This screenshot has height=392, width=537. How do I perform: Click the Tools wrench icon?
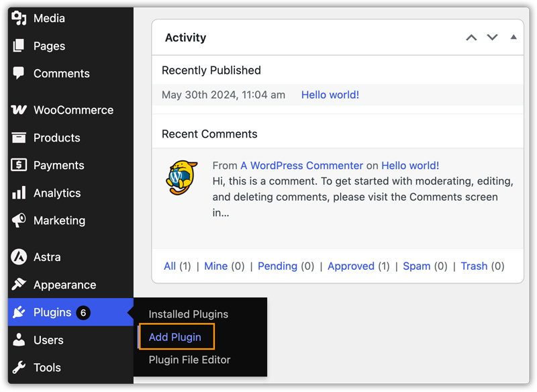coord(19,367)
